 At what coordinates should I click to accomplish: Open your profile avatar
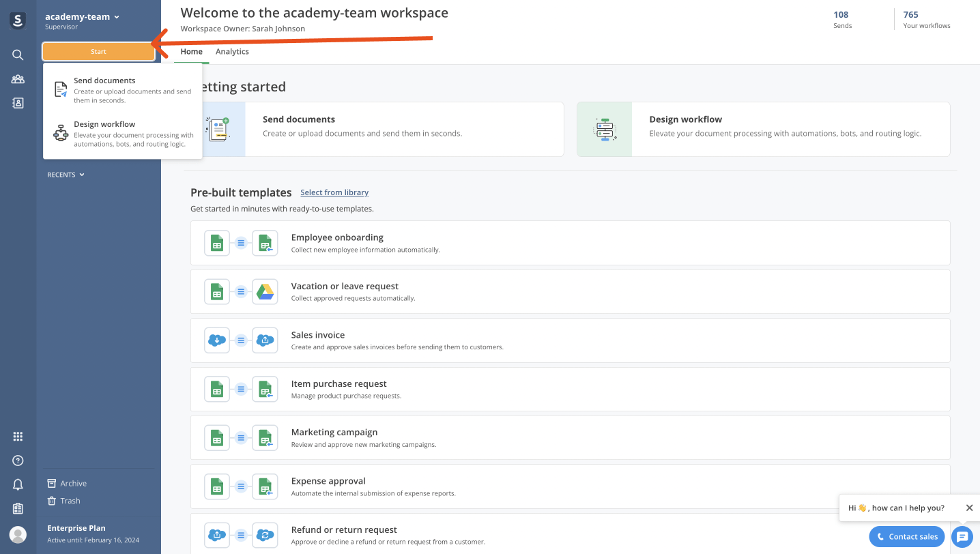pos(17,534)
